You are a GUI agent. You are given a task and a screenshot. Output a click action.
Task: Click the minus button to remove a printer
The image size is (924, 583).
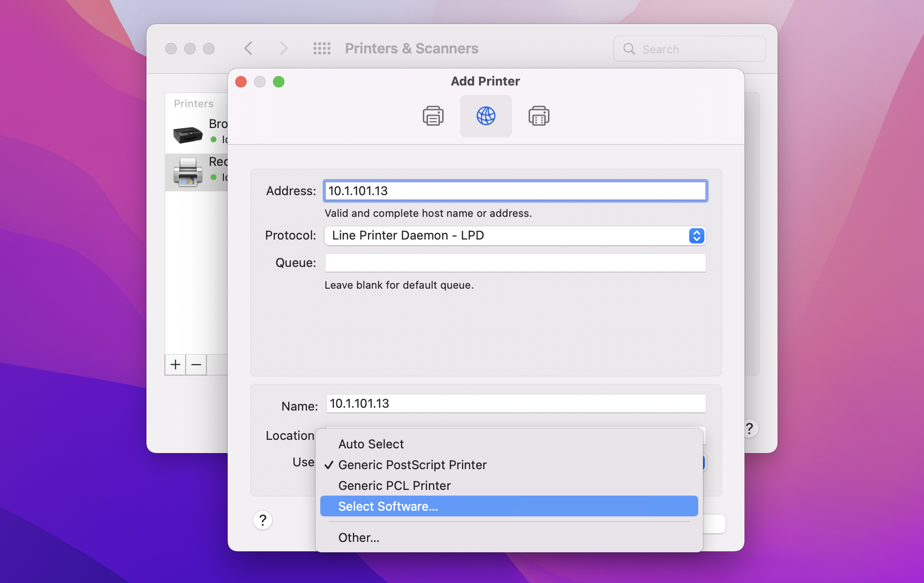197,365
